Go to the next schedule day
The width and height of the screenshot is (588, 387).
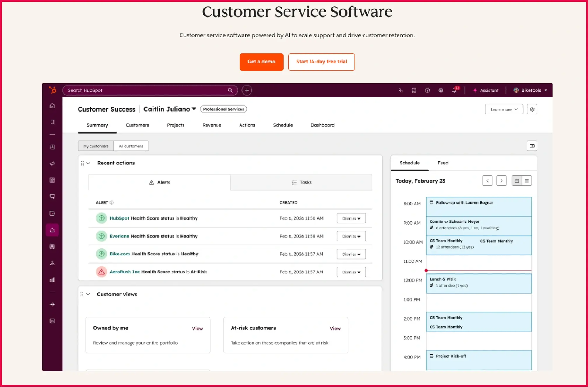501,181
